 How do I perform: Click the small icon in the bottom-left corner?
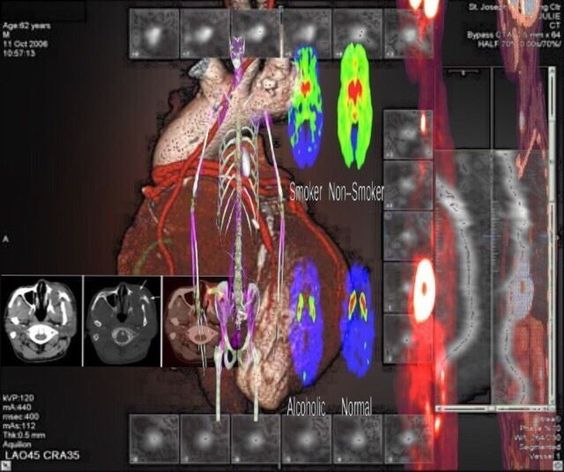point(5,467)
